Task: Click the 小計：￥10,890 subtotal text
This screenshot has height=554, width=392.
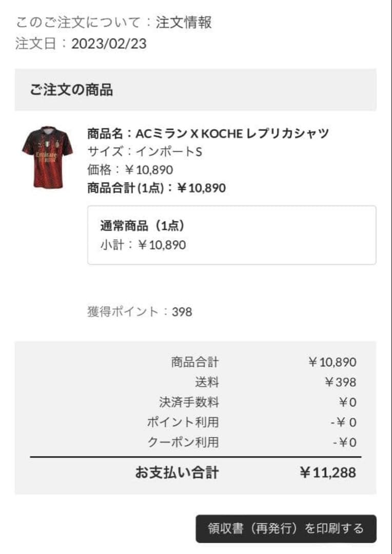Action: click(143, 245)
